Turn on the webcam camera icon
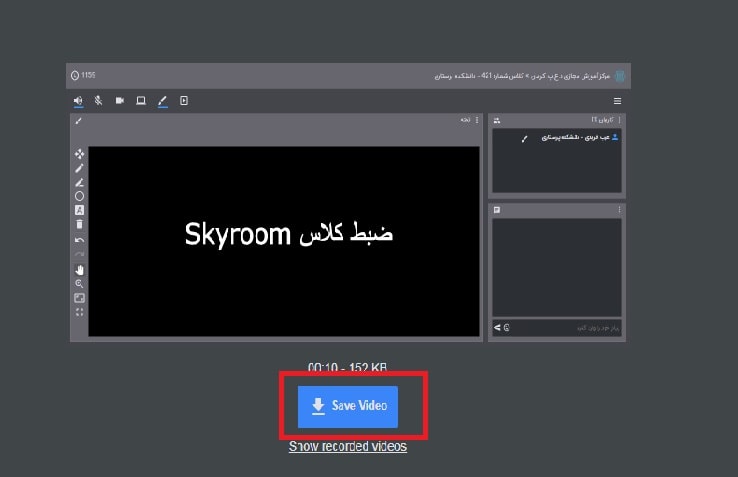Screen dimensions: 738x477 [x=120, y=101]
